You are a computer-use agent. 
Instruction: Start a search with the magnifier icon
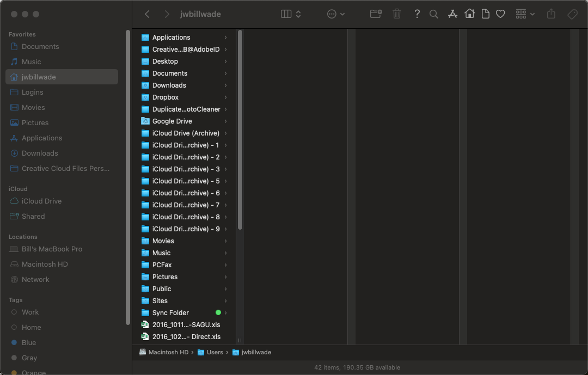pyautogui.click(x=434, y=14)
